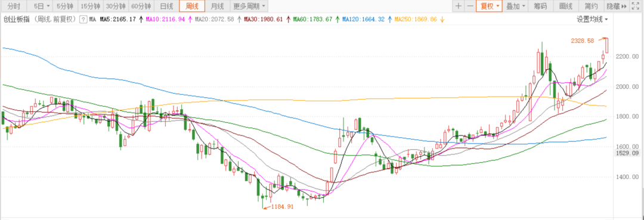Screen dimensions: 644x220
Task: Click the plus zoom-in chart icon
Action: click(459, 6)
